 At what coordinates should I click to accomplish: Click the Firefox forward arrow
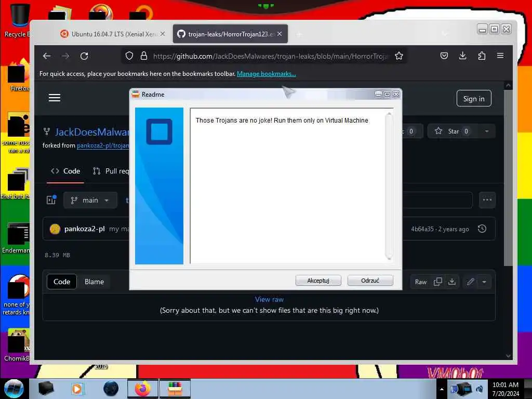[65, 56]
